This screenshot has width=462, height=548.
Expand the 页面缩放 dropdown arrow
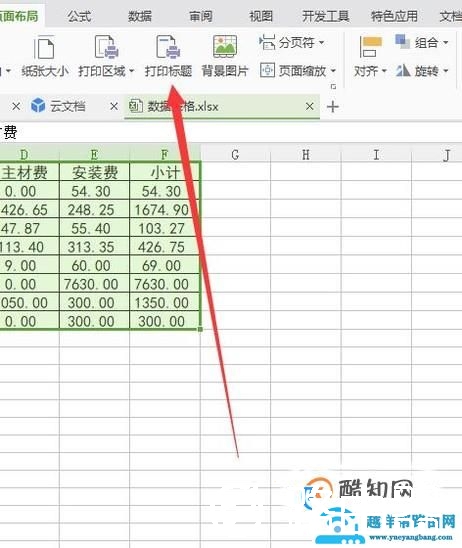click(333, 71)
